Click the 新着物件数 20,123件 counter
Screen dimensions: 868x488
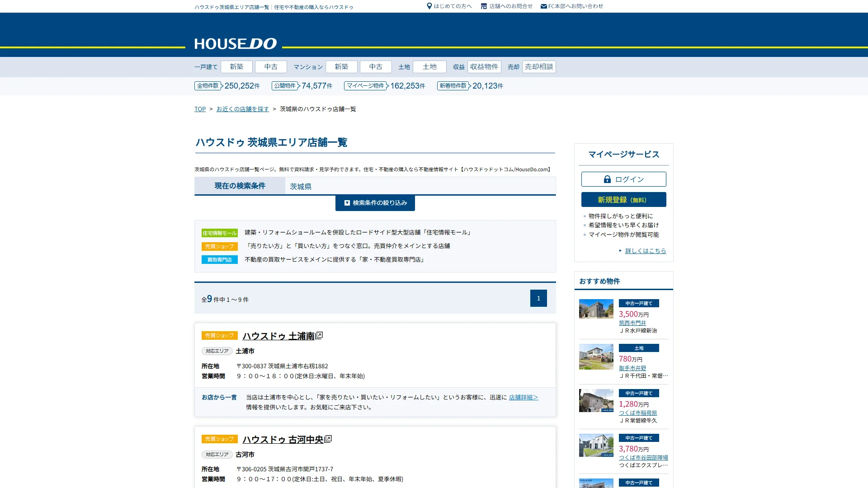click(x=470, y=86)
